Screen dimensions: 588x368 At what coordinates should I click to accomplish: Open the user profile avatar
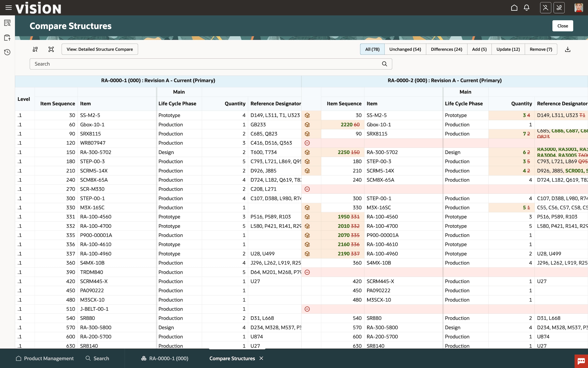click(x=579, y=8)
